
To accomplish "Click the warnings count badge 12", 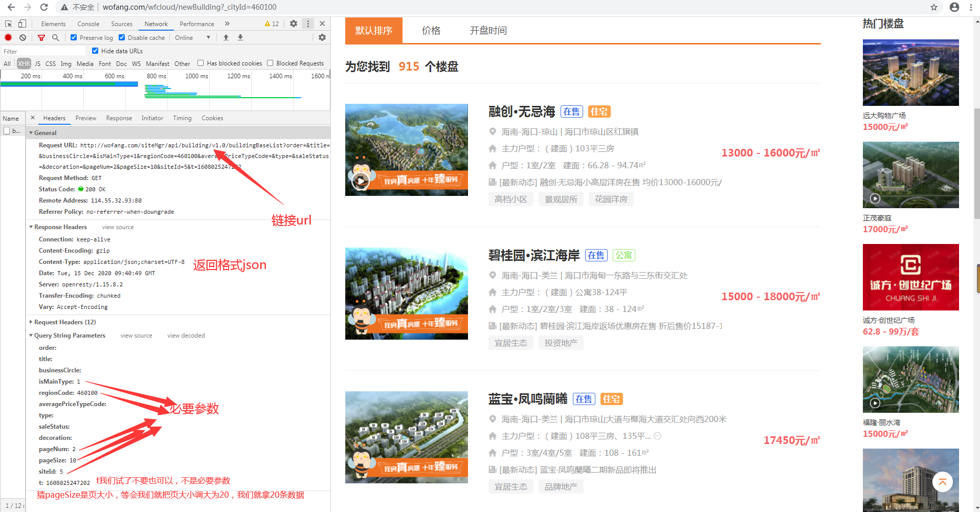I will point(272,24).
